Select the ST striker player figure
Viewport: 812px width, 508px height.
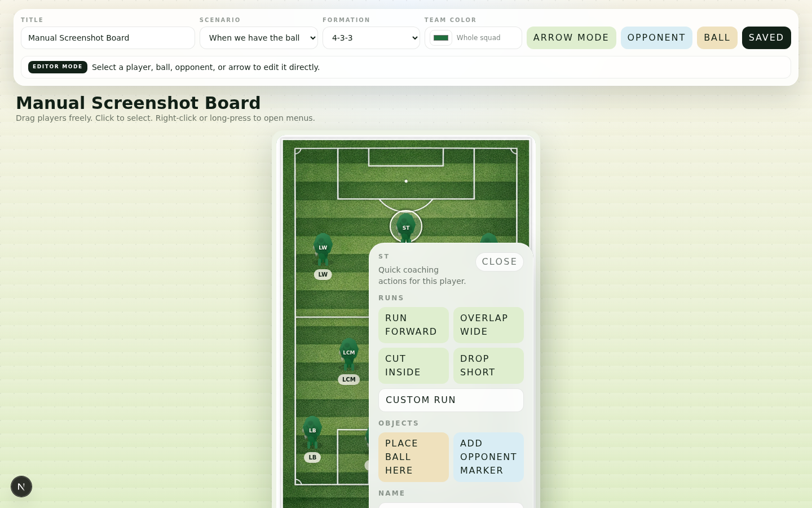[406, 227]
